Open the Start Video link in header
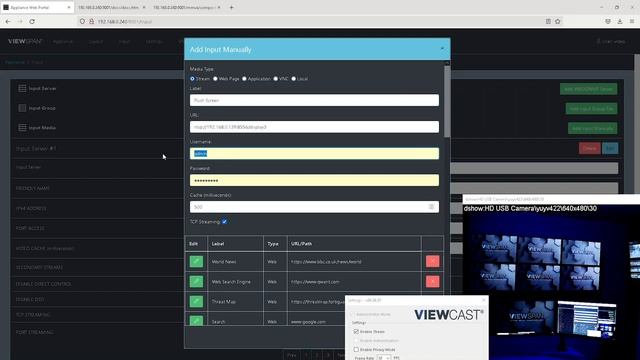 611,41
